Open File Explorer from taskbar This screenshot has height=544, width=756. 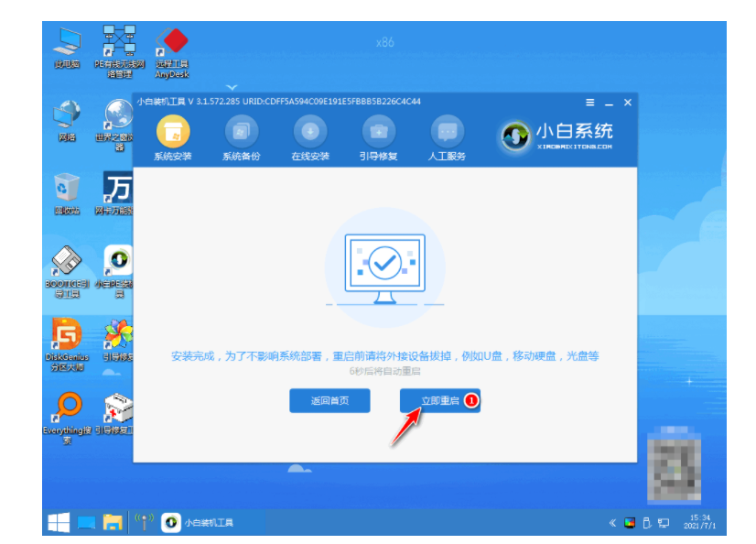113,522
